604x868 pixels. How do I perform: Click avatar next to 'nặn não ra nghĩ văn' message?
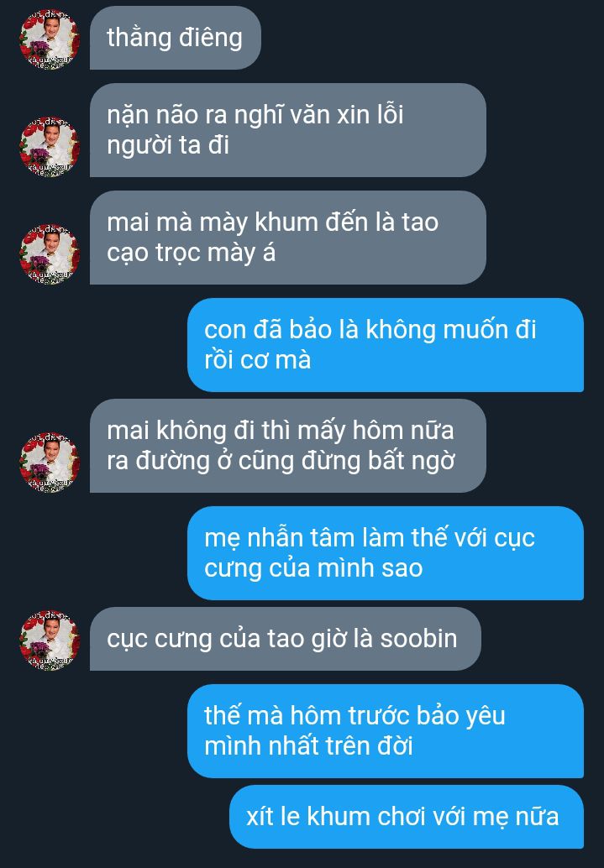pos(50,147)
